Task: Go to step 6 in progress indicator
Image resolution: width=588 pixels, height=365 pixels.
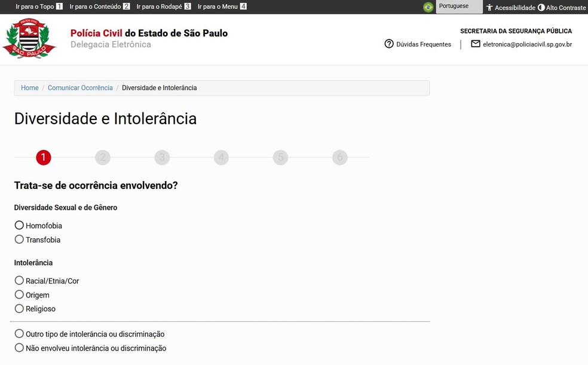Action: [340, 157]
